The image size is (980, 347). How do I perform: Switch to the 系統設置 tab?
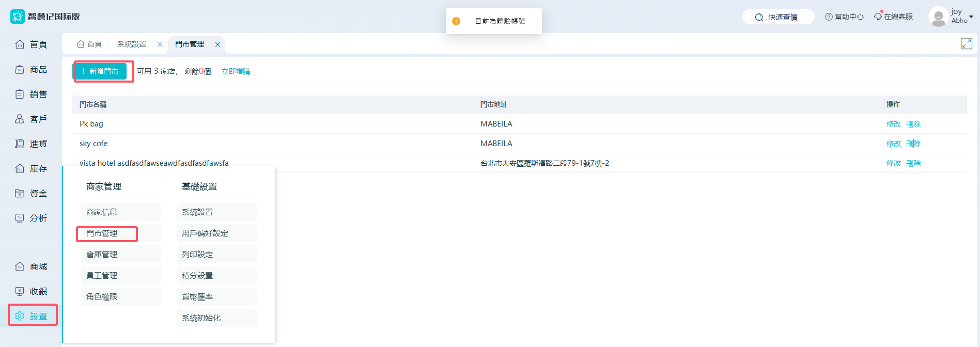click(132, 44)
